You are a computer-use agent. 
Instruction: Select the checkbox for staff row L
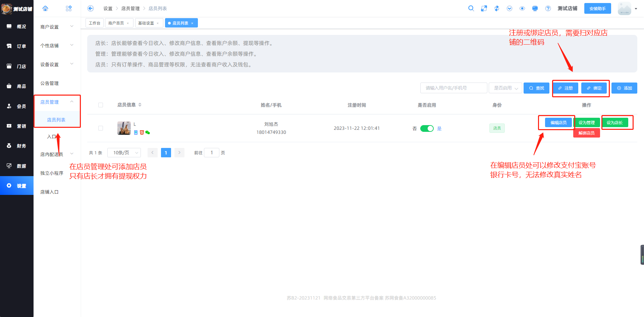coord(101,128)
